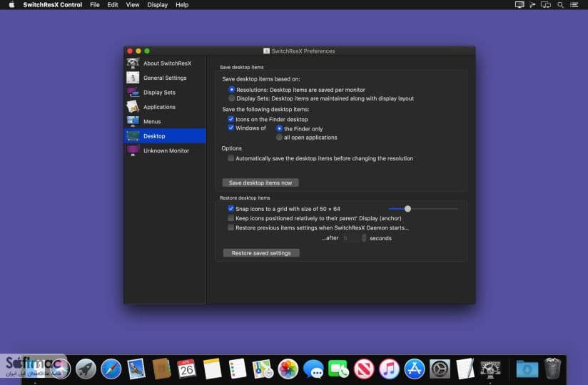The image size is (588, 385).
Task: Click the seconds stepper arrows
Action: (x=364, y=238)
